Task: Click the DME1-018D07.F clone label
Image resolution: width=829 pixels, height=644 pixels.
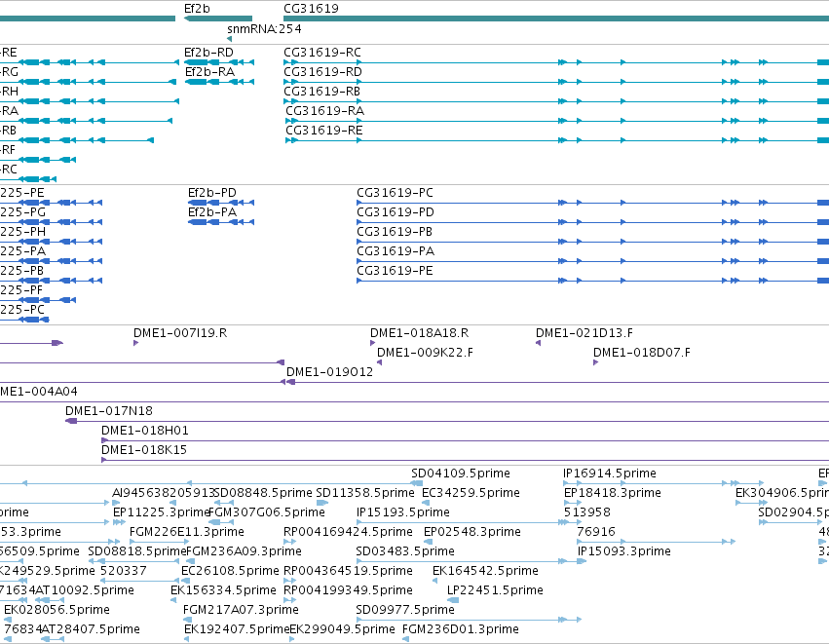Action: pyautogui.click(x=642, y=353)
